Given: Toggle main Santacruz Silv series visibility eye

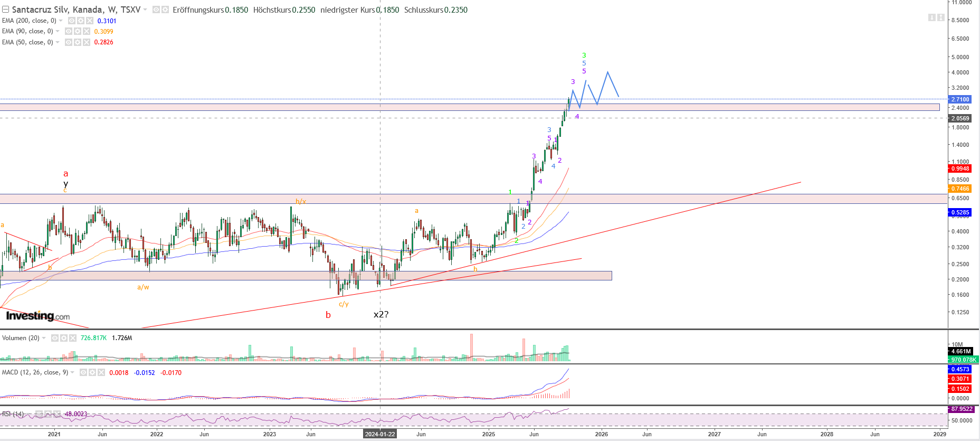Looking at the screenshot, I should click(156, 10).
